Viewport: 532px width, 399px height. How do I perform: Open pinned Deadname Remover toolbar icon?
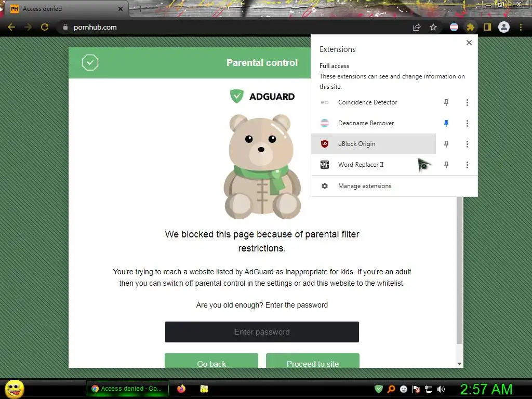(x=454, y=27)
